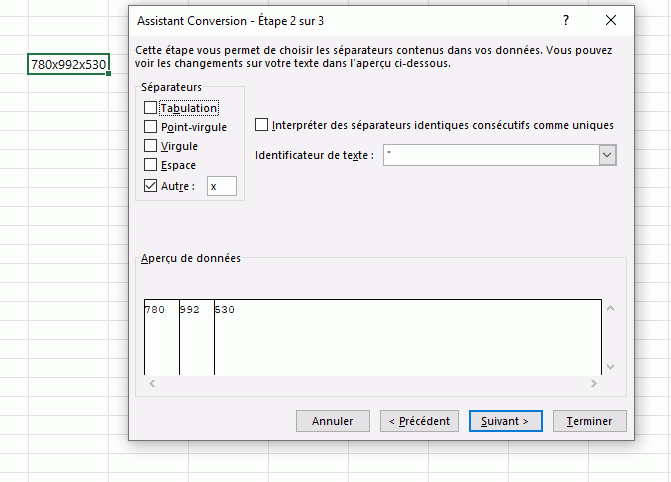Viewport: 671px width, 482px height.
Task: Enable the Espace separator checkbox
Action: [x=151, y=165]
